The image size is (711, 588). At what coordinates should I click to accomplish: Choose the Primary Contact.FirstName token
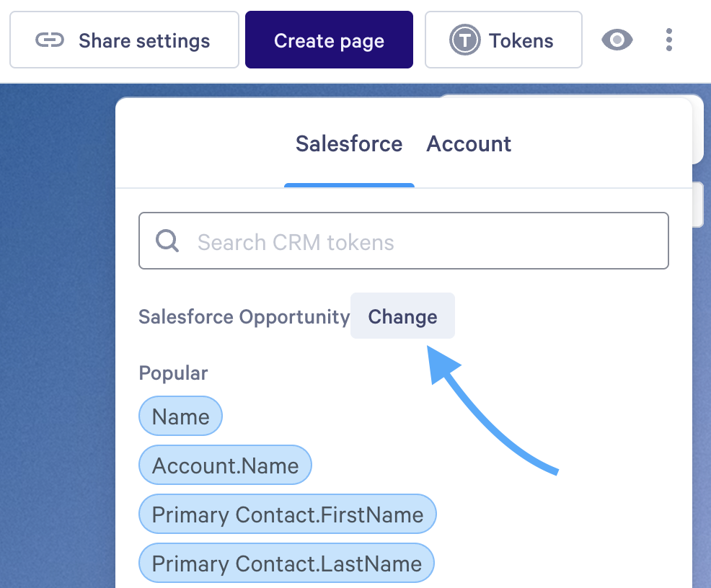click(287, 514)
